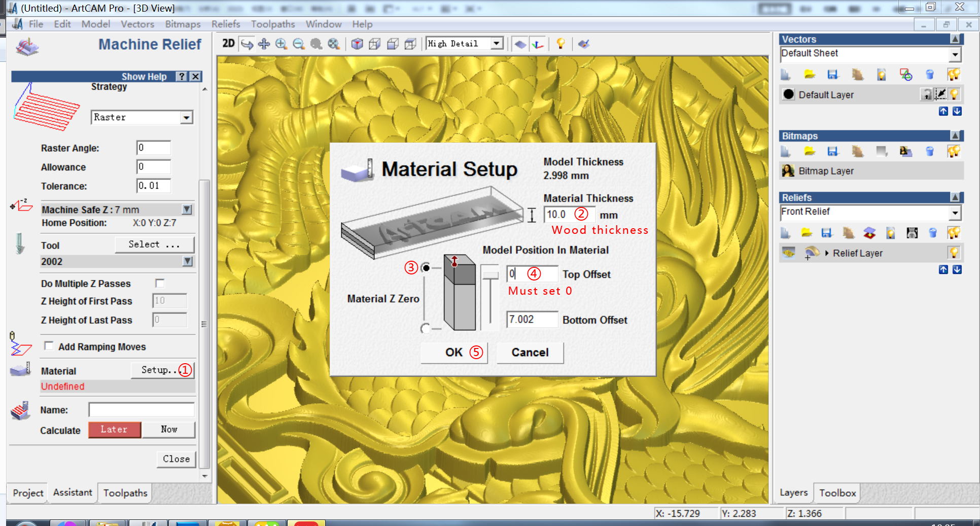
Task: Cancel the Material Setup dialog
Action: pos(530,352)
